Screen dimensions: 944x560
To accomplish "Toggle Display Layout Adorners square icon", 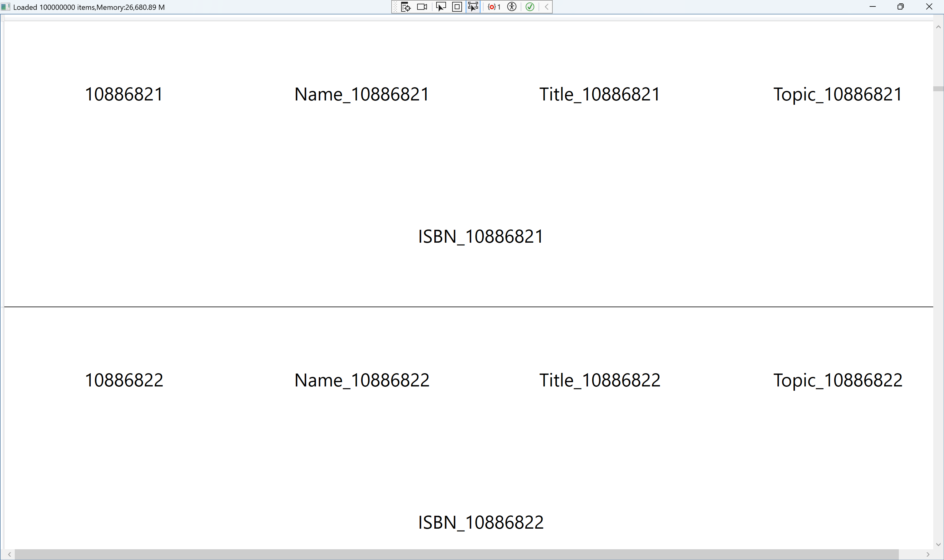I will 457,7.
